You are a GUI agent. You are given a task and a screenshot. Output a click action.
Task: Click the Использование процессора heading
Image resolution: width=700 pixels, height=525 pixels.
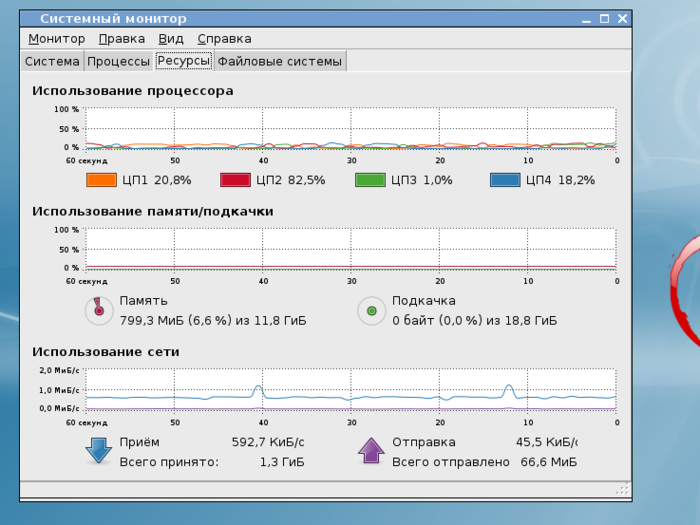coord(133,91)
